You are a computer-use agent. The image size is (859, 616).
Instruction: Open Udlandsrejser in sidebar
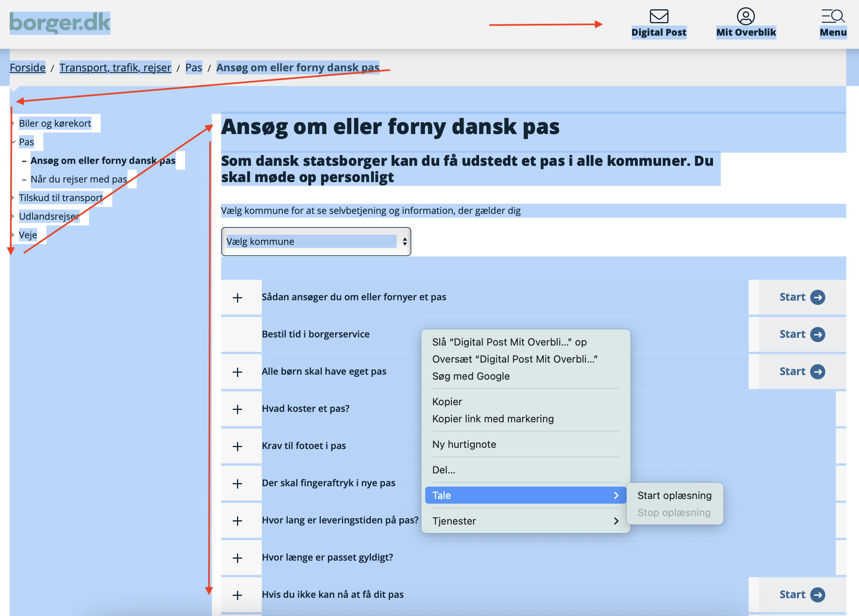click(49, 216)
